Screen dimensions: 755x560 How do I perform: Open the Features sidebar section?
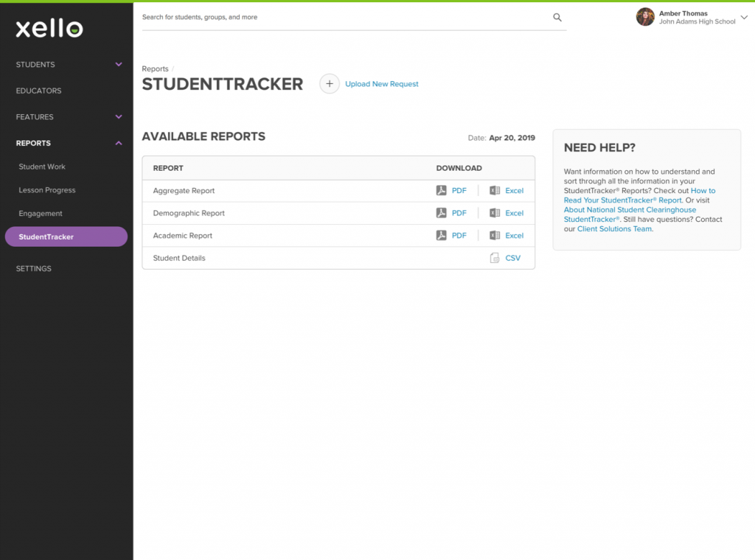[x=35, y=117]
